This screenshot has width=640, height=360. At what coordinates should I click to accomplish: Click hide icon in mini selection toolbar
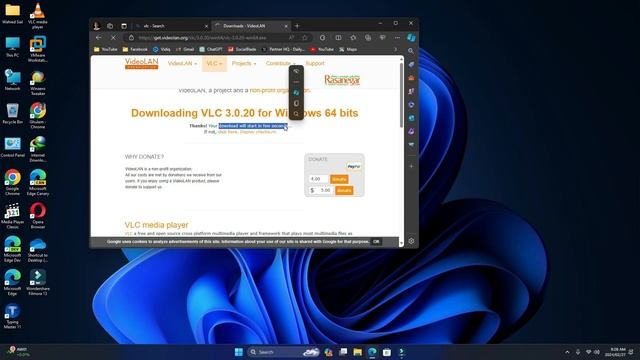(296, 71)
